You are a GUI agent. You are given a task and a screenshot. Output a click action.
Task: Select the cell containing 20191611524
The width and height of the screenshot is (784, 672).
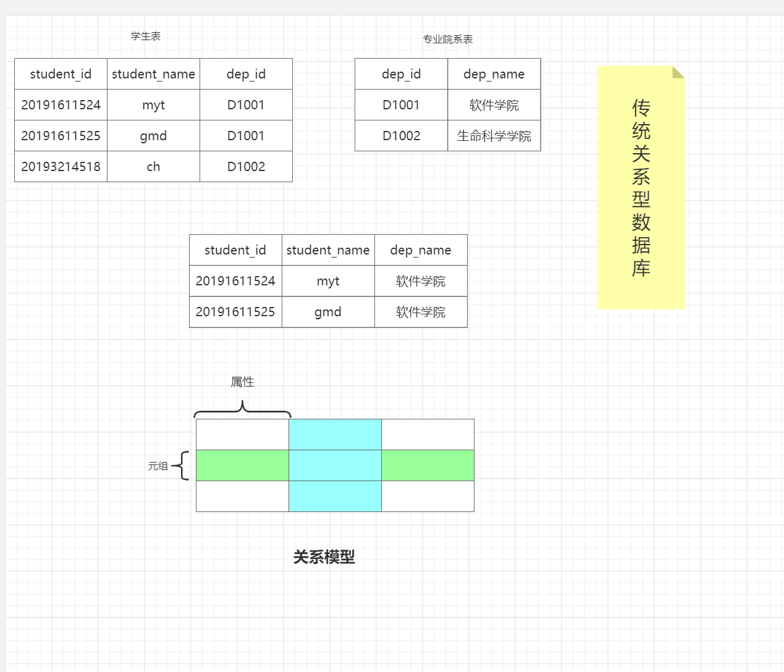click(61, 104)
